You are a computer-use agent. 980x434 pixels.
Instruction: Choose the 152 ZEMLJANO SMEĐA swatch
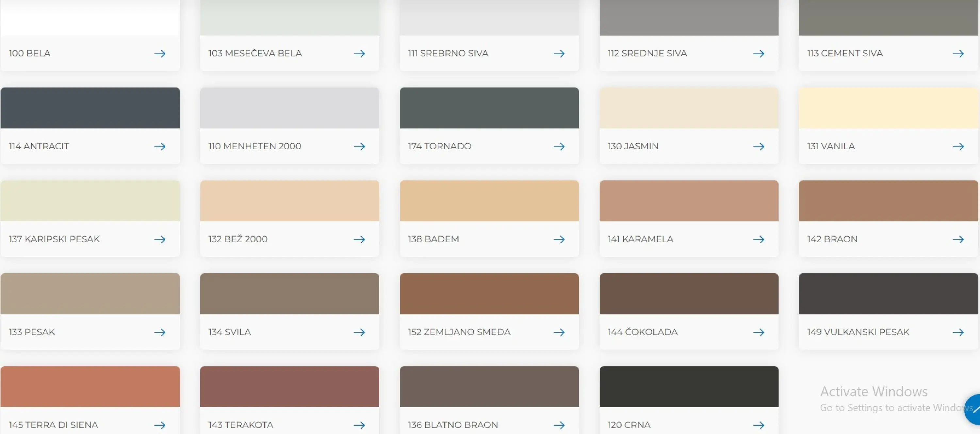(x=489, y=294)
